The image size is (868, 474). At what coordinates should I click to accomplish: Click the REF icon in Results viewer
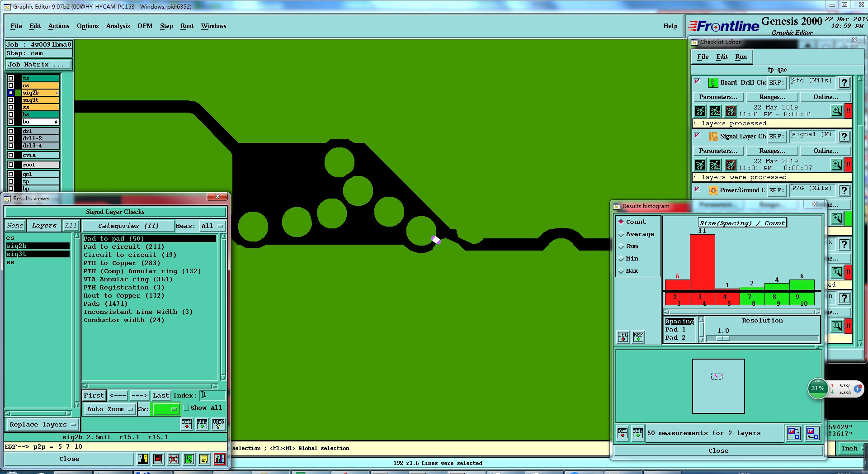point(202,424)
